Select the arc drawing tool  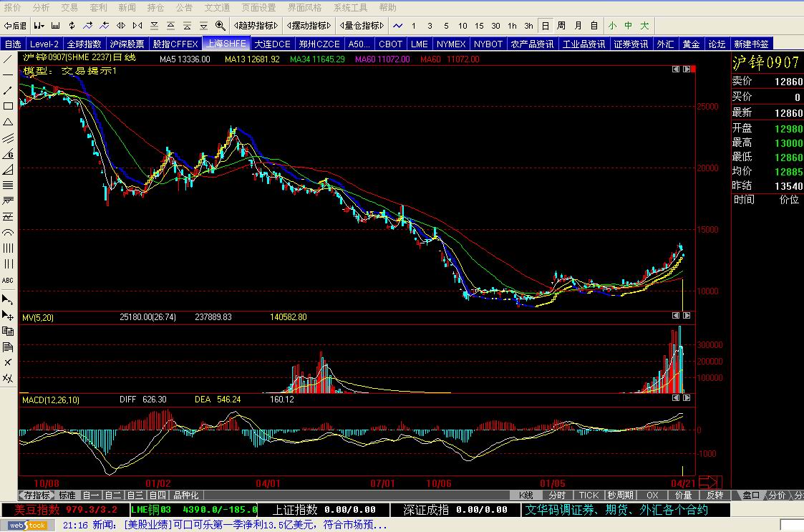pyautogui.click(x=8, y=233)
